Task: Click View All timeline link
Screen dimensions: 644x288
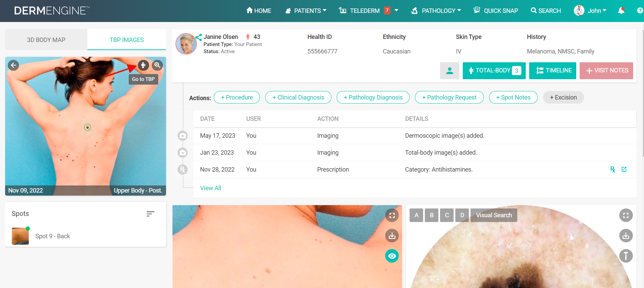Action: pyautogui.click(x=211, y=188)
